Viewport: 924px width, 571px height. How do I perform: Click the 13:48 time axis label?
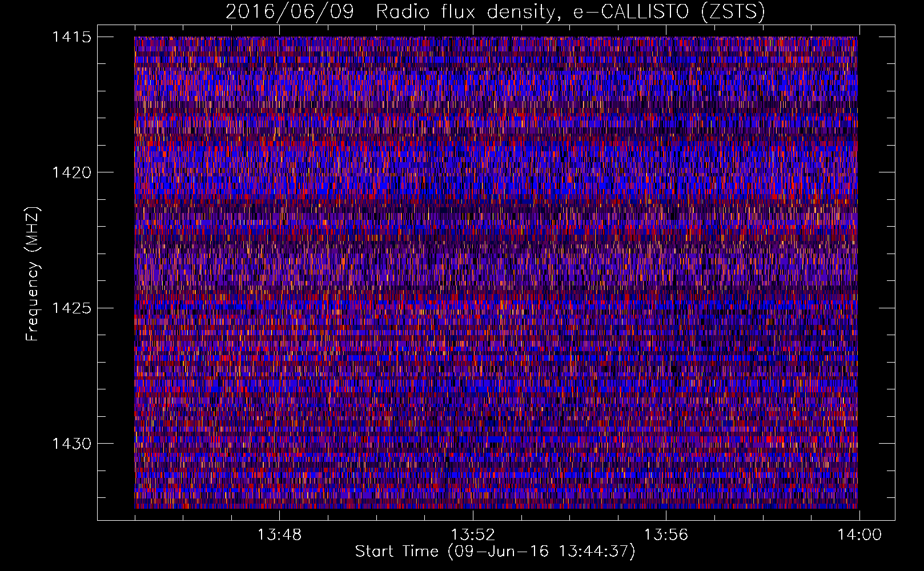(x=279, y=535)
